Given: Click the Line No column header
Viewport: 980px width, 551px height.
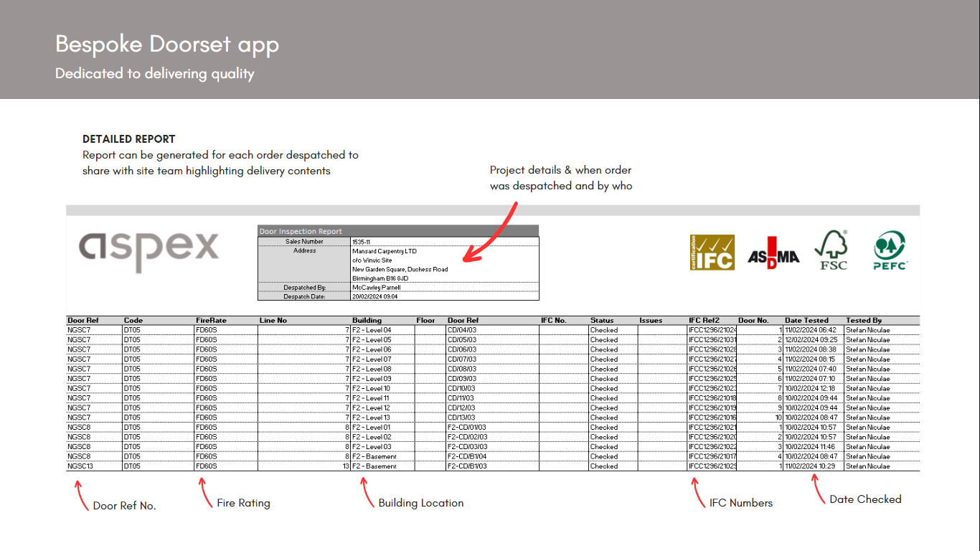Looking at the screenshot, I should pyautogui.click(x=273, y=321).
